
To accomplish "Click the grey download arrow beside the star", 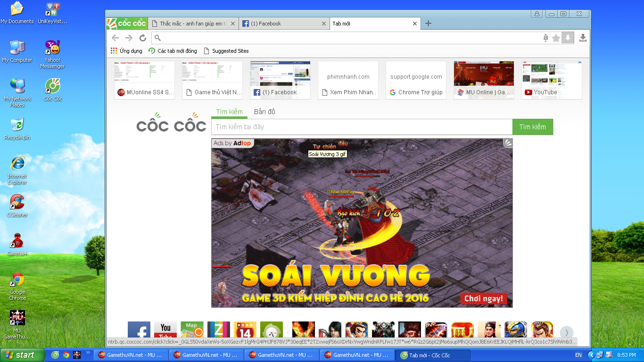I will pyautogui.click(x=568, y=38).
